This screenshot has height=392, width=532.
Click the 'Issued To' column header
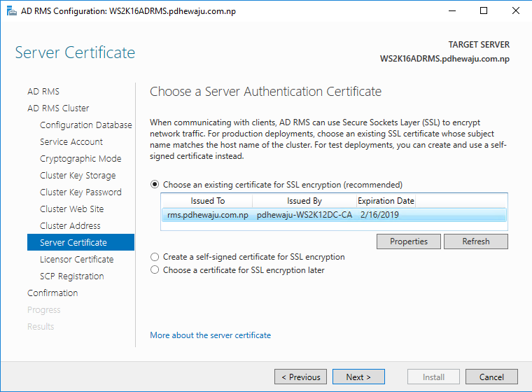tap(207, 201)
